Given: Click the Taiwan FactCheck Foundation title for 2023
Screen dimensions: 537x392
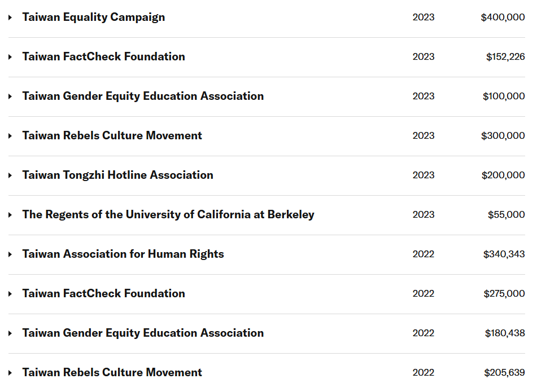Looking at the screenshot, I should pos(103,56).
